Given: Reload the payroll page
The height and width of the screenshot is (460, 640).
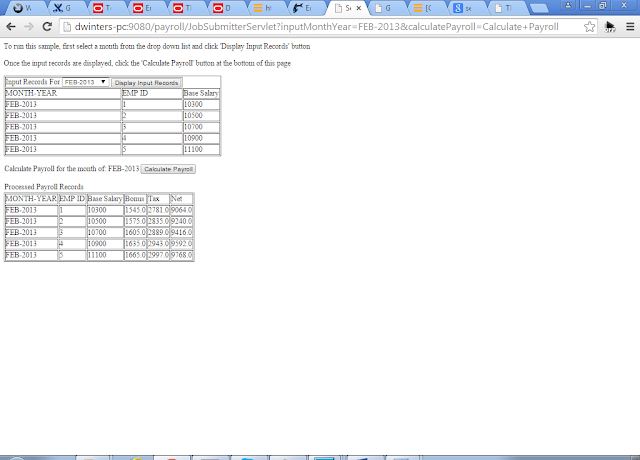Looking at the screenshot, I should coord(47,27).
